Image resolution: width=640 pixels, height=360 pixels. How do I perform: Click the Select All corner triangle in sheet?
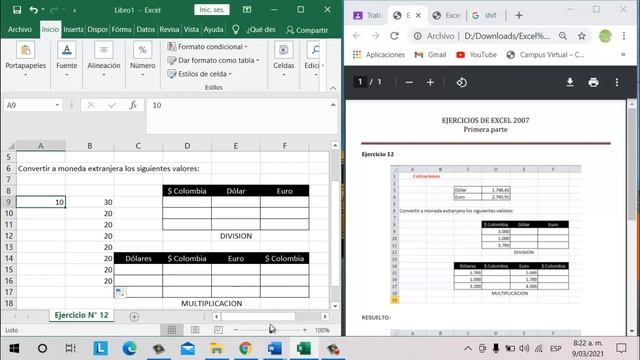11,146
